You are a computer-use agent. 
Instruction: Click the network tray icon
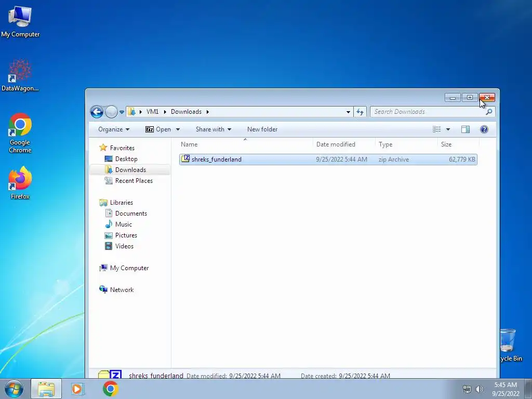click(x=467, y=389)
